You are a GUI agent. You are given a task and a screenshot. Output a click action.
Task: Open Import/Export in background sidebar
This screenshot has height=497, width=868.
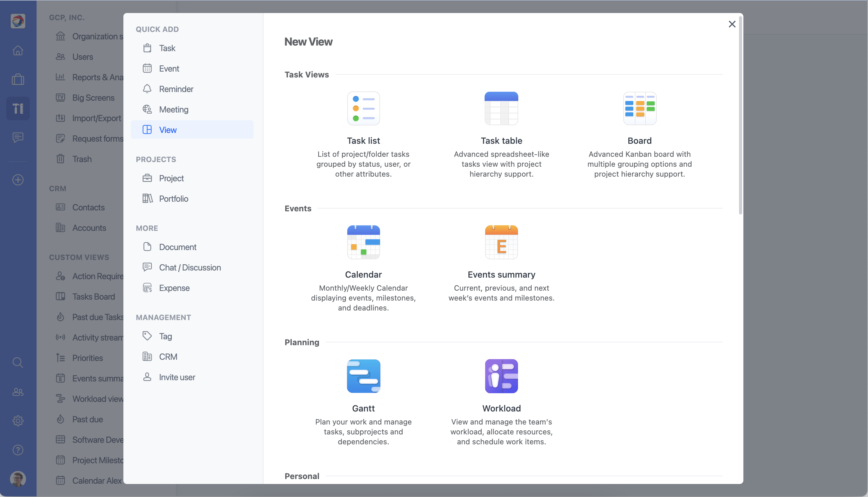coord(89,118)
